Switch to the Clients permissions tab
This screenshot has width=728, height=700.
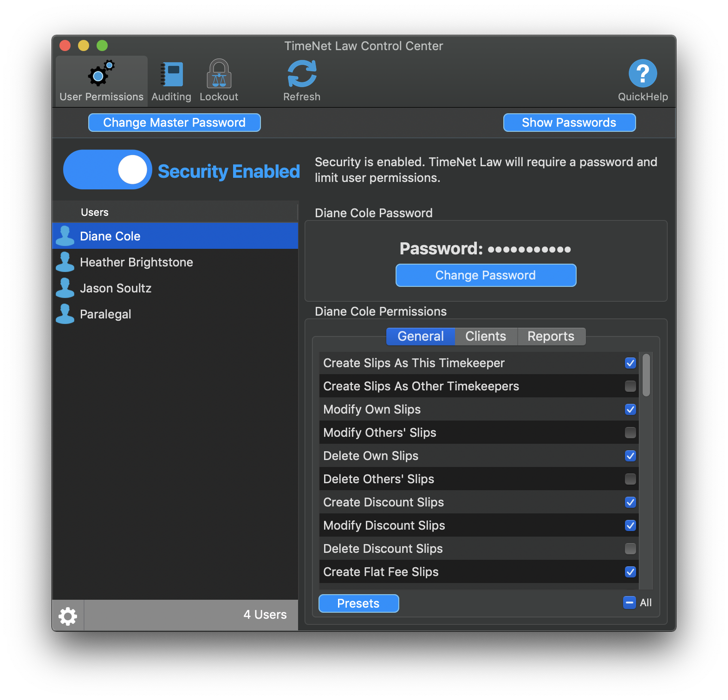coord(486,336)
